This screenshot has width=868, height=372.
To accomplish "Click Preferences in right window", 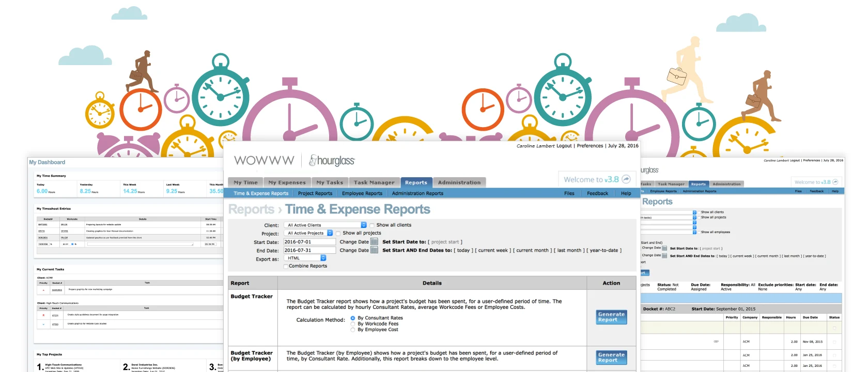I will (812, 160).
